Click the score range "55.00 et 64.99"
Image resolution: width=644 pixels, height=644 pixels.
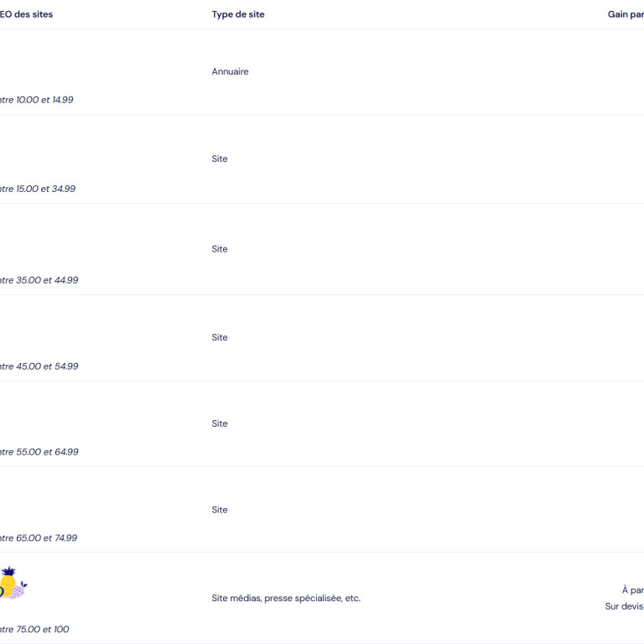[47, 452]
